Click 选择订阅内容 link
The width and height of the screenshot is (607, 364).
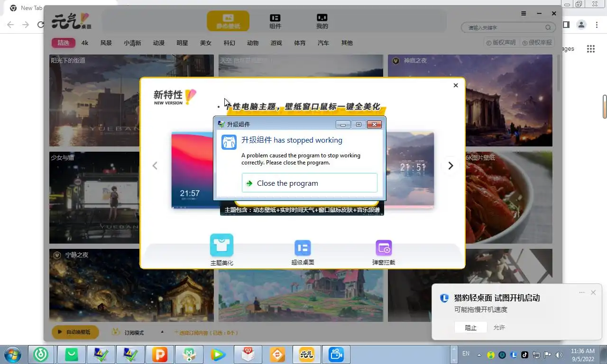click(206, 333)
